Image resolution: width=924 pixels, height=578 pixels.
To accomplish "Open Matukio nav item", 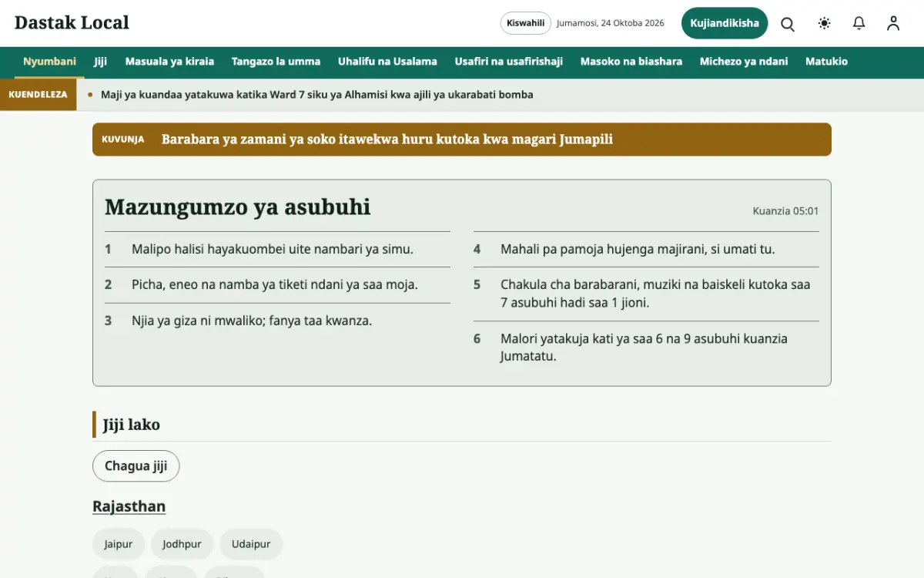I will coord(826,62).
